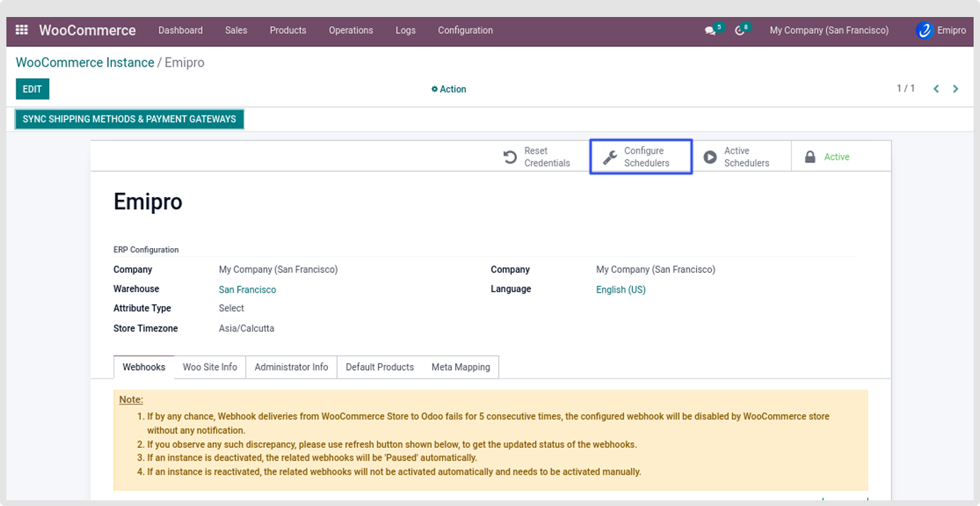Open the Emipro user menu
Viewport: 980px width, 506px height.
(x=941, y=30)
